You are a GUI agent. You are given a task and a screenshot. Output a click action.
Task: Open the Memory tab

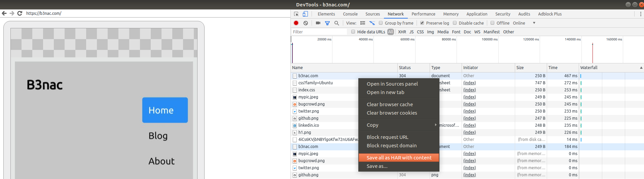pos(451,14)
